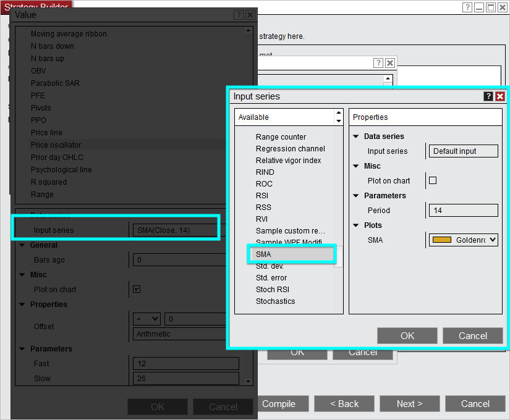Click help icon of middle background dialog
The image size is (510, 420).
point(378,63)
